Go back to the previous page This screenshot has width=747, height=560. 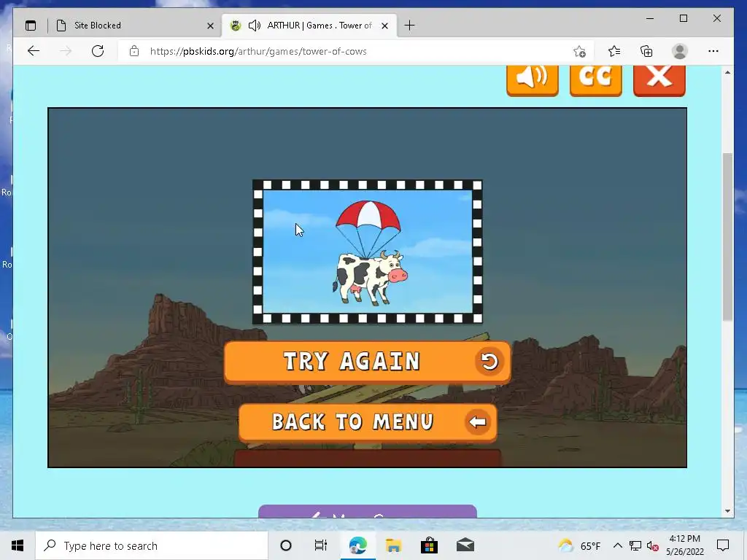[34, 51]
